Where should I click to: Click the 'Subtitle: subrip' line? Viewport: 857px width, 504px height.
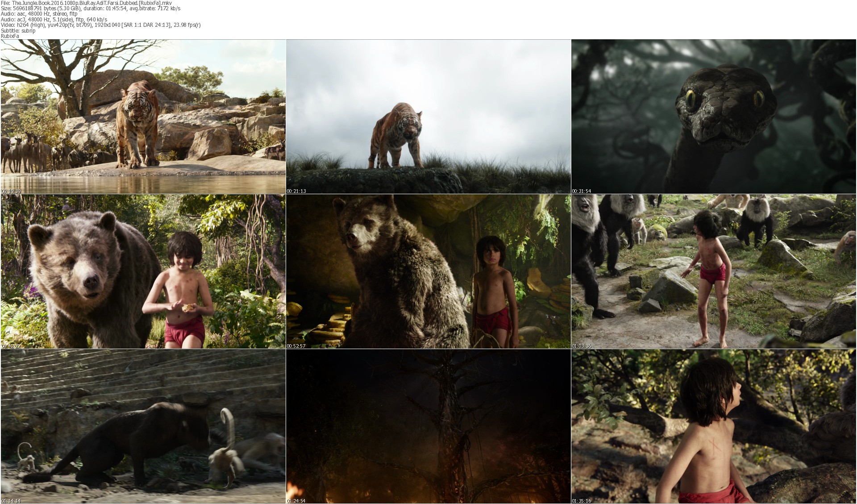click(18, 30)
